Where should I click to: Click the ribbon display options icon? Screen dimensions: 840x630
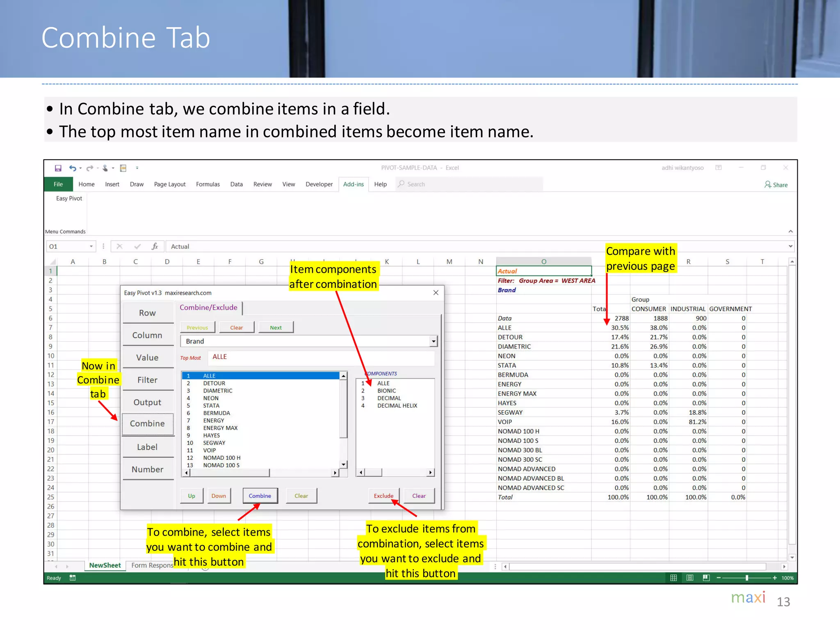719,168
